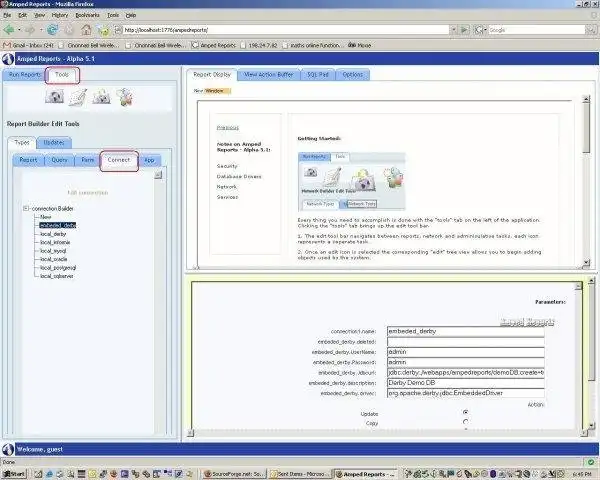Switch to the View Action Buffer tab

pyautogui.click(x=269, y=75)
